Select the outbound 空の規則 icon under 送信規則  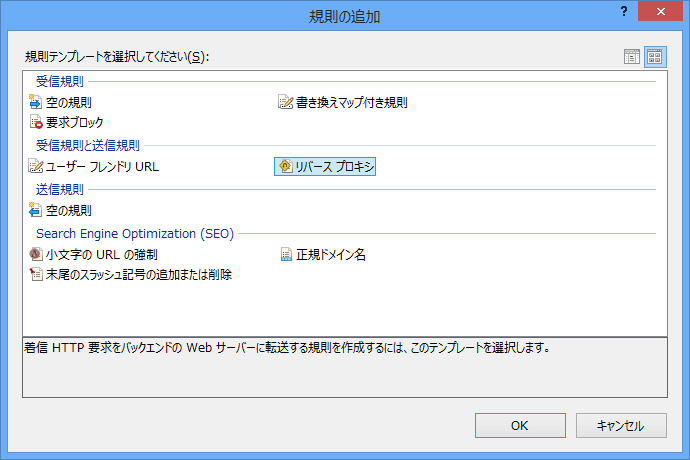[x=35, y=210]
